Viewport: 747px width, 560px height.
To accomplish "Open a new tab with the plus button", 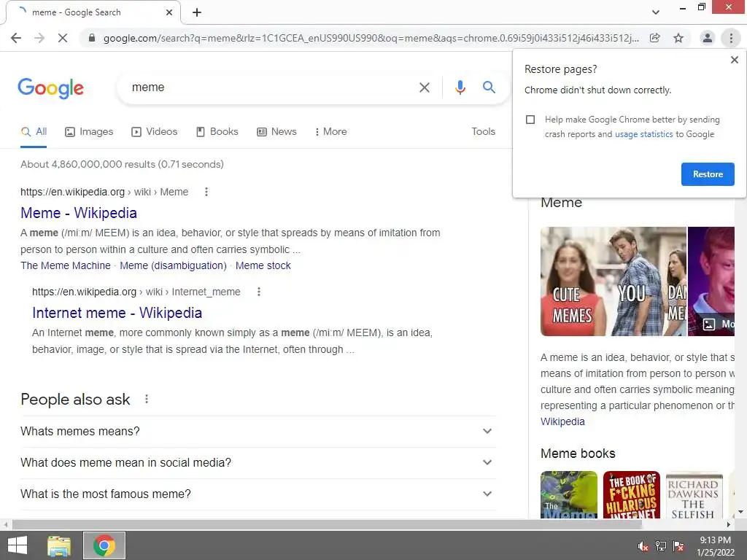I will pos(197,12).
